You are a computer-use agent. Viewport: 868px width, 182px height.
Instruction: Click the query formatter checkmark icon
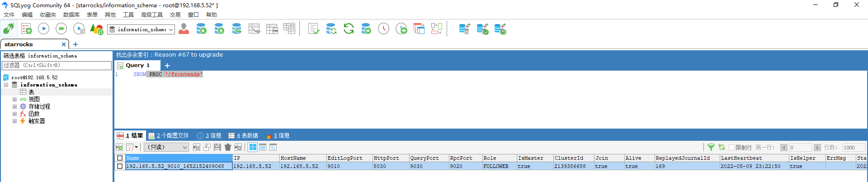pos(313,29)
